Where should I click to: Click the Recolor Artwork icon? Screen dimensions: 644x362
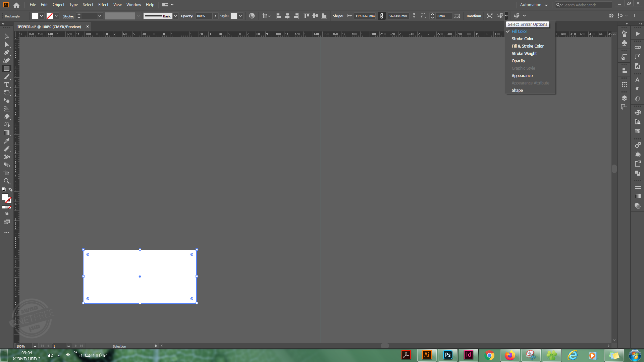pyautogui.click(x=252, y=16)
